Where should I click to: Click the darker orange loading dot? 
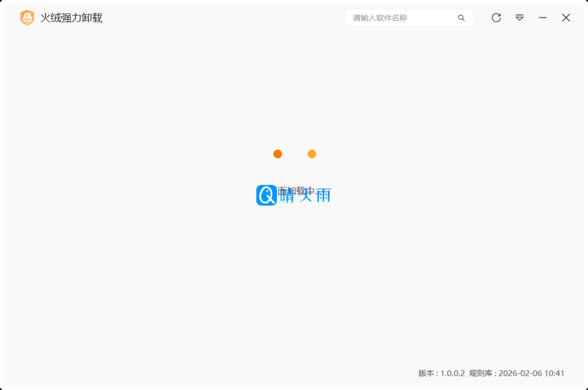point(277,154)
